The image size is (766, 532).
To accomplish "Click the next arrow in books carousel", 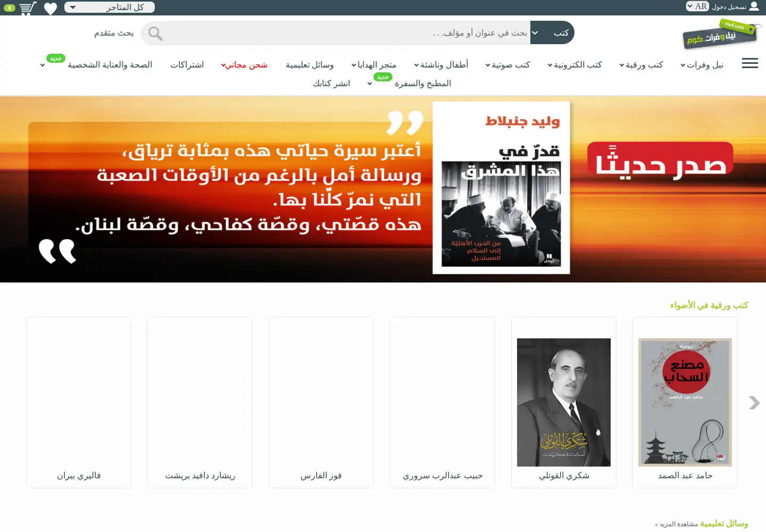I will (754, 403).
